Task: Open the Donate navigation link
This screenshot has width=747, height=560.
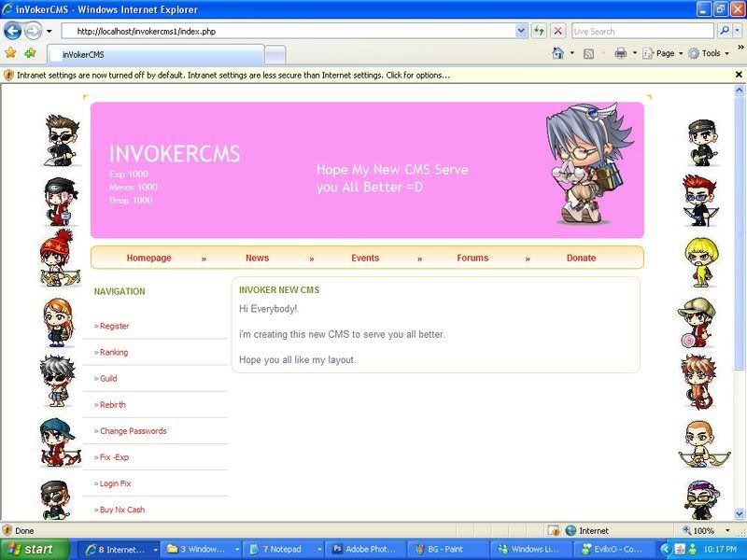Action: point(581,258)
